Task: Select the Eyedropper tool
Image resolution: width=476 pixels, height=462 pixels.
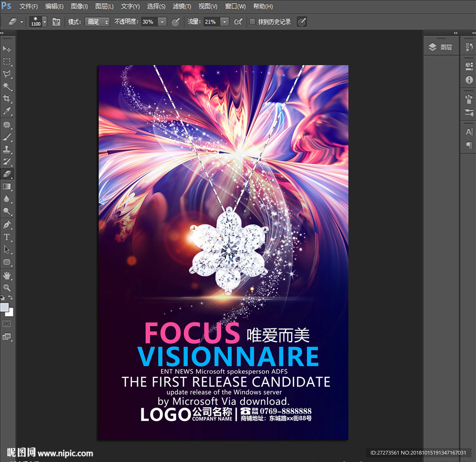Action: tap(7, 111)
